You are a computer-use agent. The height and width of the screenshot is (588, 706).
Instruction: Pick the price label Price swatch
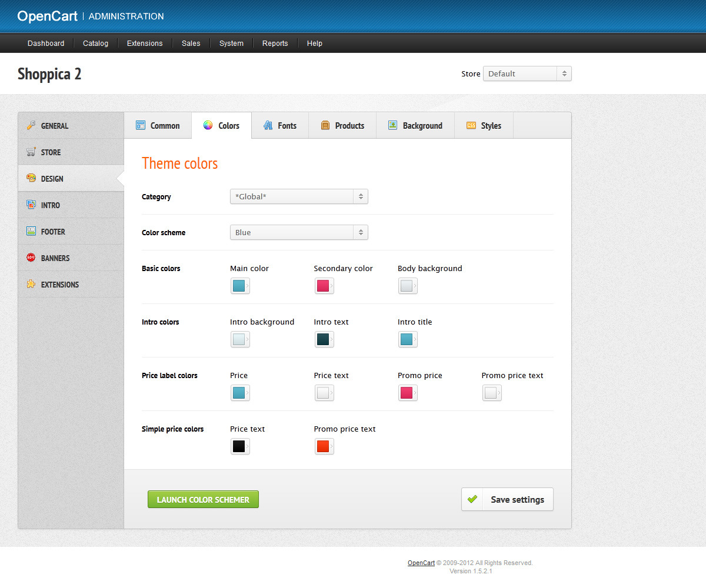(x=240, y=393)
